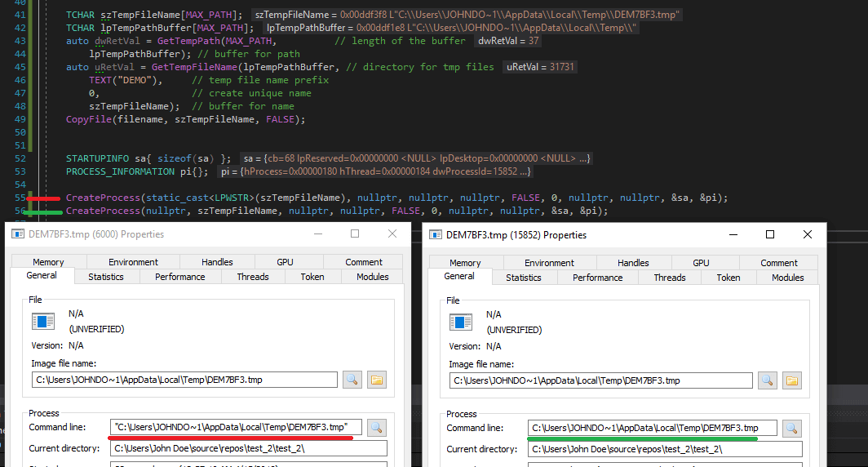This screenshot has width=868, height=467.
Task: Open Environment tab in (15852) Properties window
Action: 549,263
